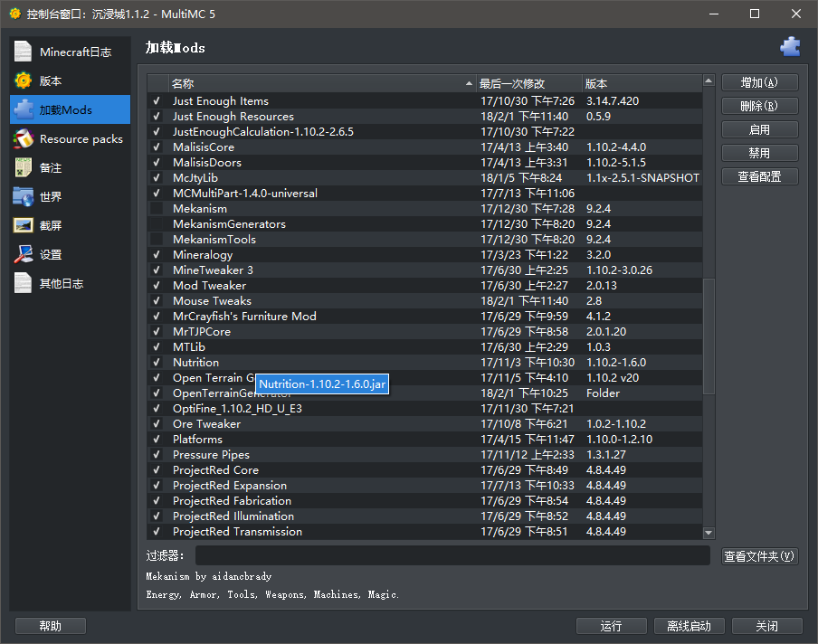Click the 帮助 button

pyautogui.click(x=51, y=626)
